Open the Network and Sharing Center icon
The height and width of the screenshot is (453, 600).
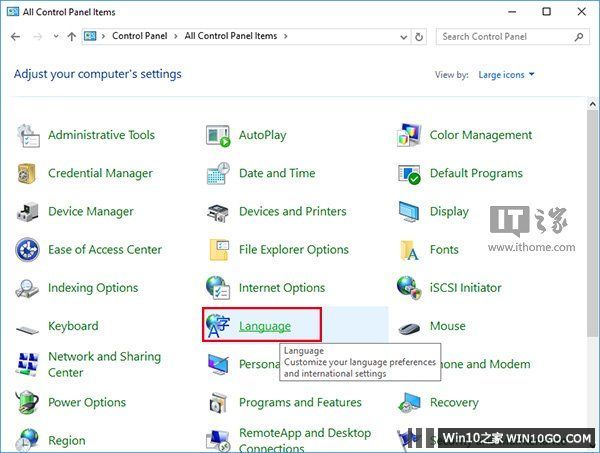(x=28, y=364)
